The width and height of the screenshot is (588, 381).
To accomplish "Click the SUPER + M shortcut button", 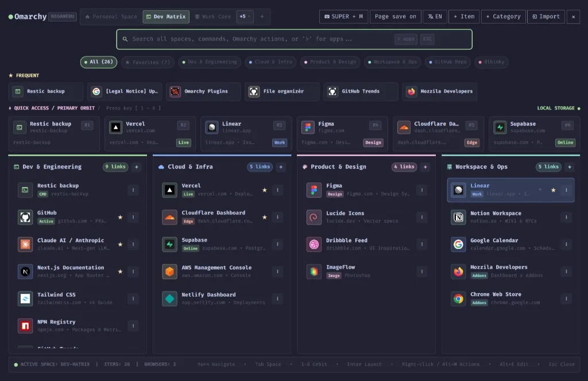I will click(x=343, y=17).
